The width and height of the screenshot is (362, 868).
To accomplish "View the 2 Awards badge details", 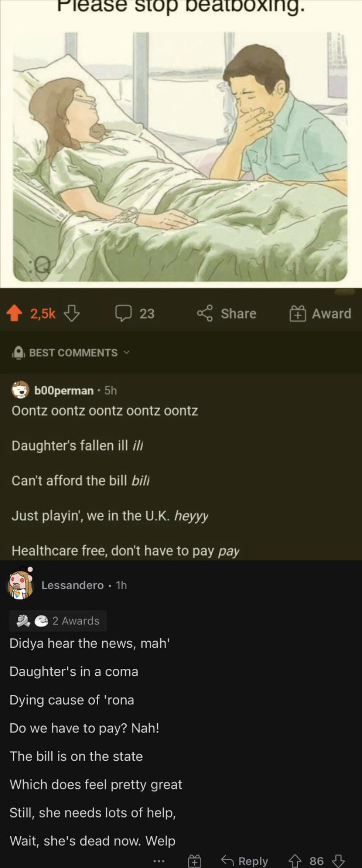I will [x=58, y=621].
